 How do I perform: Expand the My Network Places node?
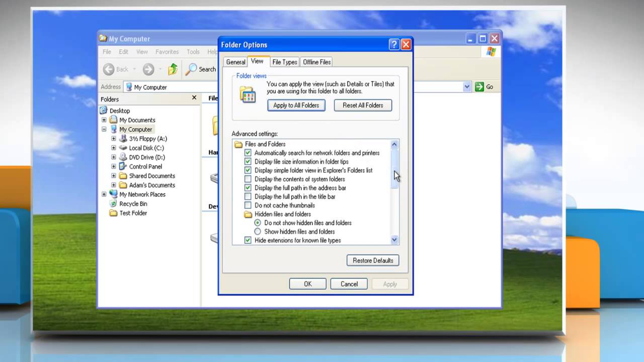[104, 195]
